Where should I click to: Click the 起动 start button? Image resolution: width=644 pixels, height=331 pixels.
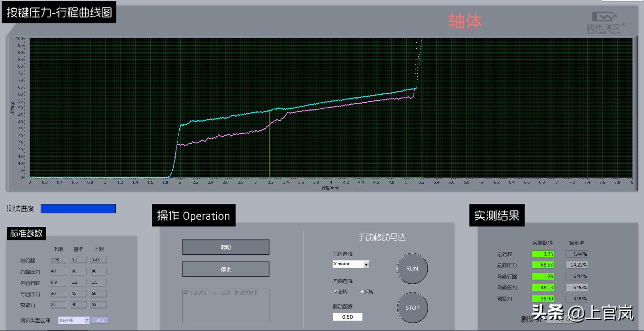tap(226, 247)
